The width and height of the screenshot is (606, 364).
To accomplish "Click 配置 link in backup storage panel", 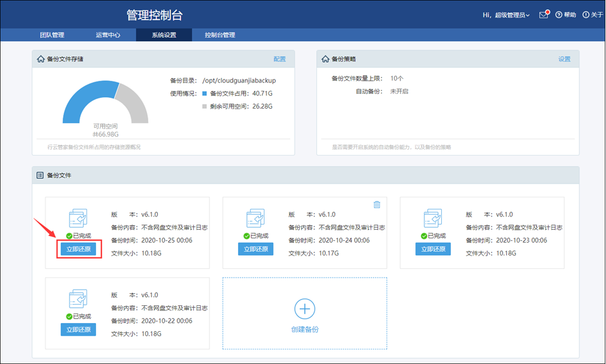I will [x=279, y=59].
